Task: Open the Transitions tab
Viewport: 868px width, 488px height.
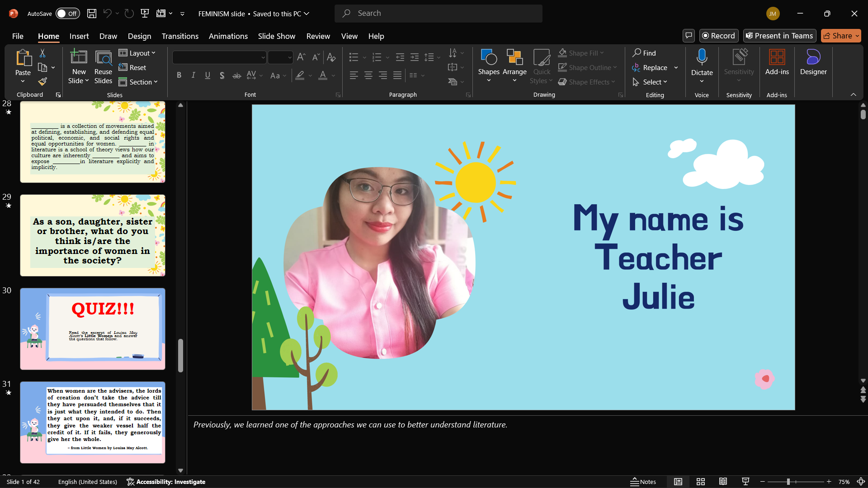Action: (180, 36)
